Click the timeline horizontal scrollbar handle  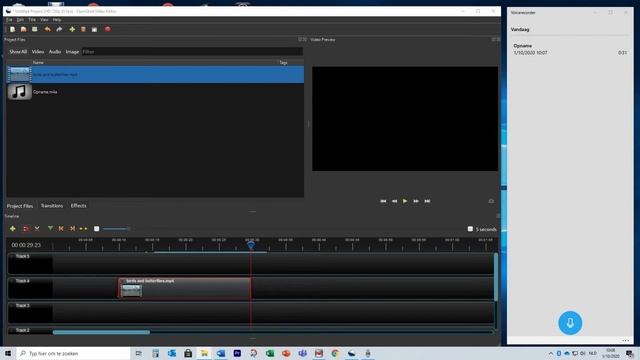[101, 333]
